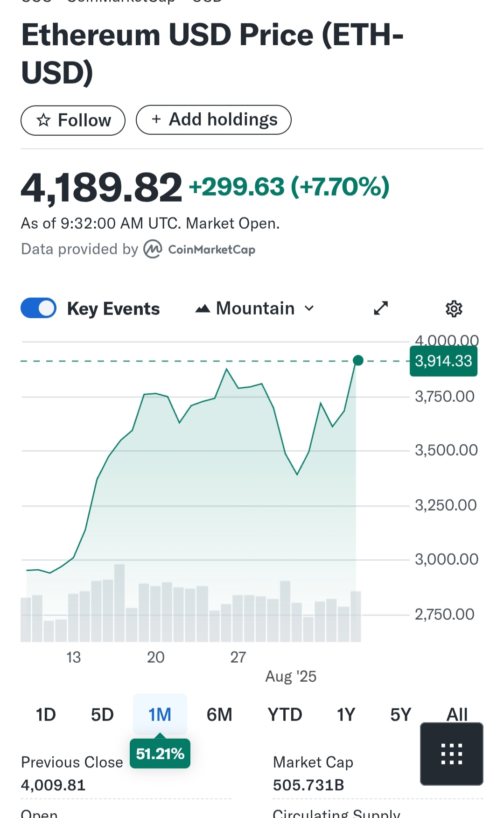
Task: Select the YTD time range
Action: coord(285,714)
